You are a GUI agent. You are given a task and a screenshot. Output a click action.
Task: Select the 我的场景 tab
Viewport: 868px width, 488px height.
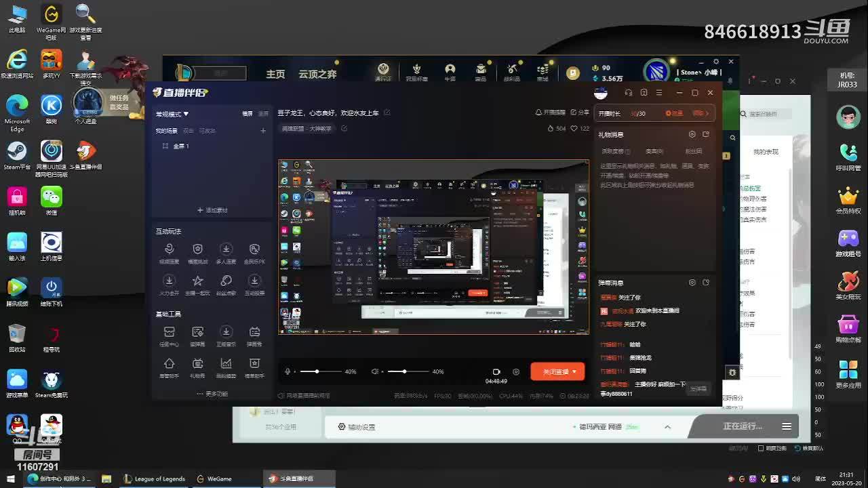166,131
